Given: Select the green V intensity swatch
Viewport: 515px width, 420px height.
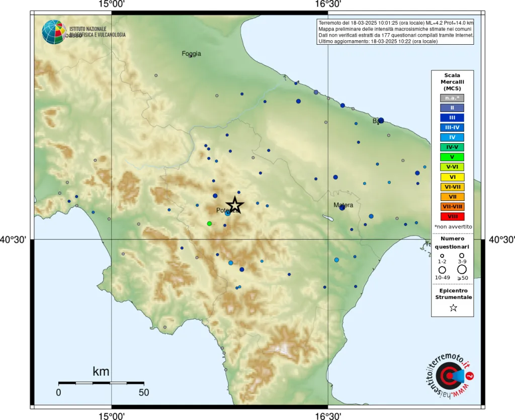Looking at the screenshot, I should coord(452,157).
